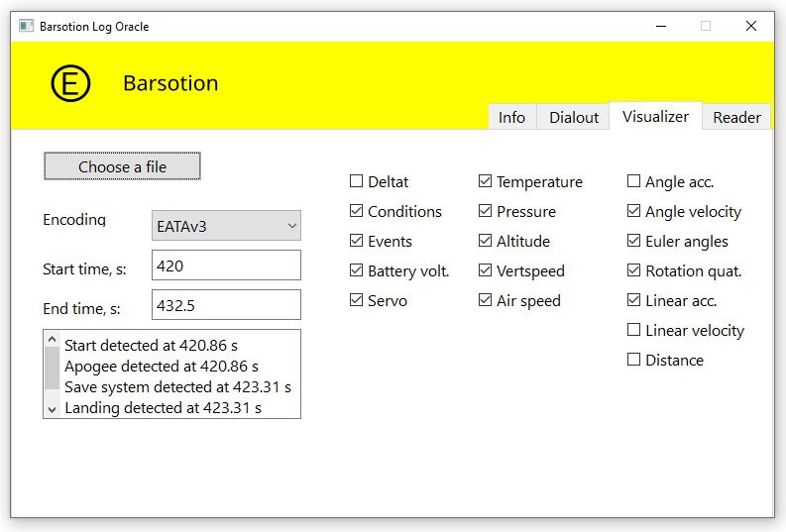
Task: Close the Barsotion Log Oracle window
Action: [750, 27]
